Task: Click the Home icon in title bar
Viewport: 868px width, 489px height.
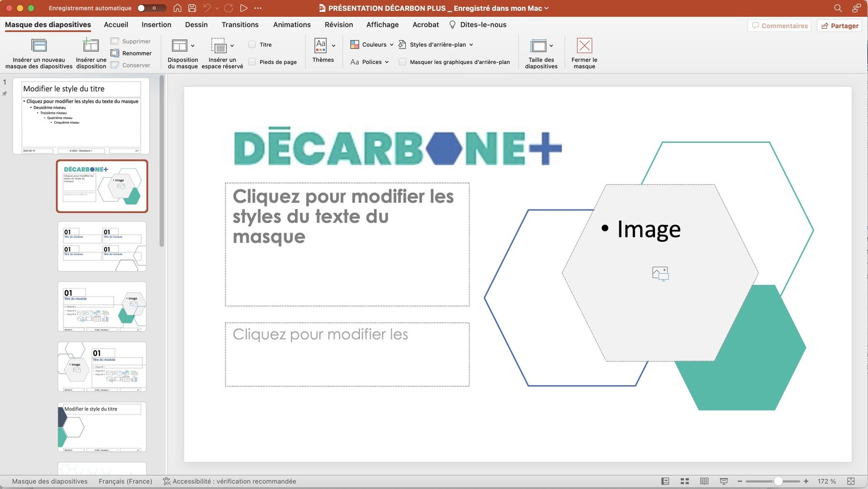Action: tap(177, 8)
